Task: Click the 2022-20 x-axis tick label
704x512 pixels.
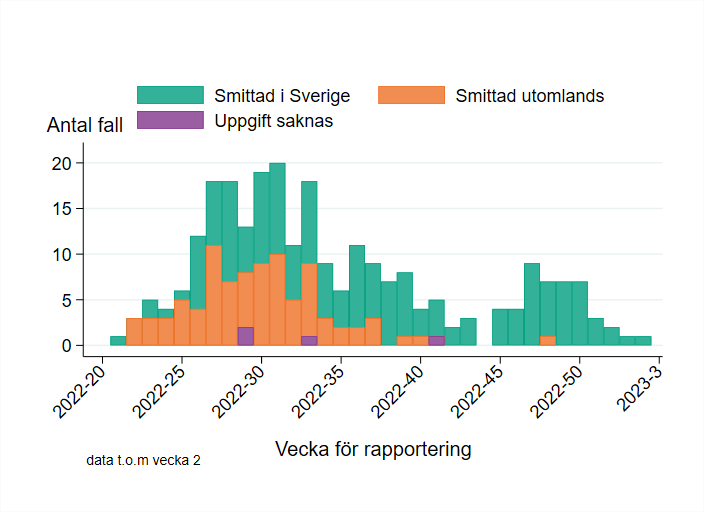Action: [x=84, y=391]
